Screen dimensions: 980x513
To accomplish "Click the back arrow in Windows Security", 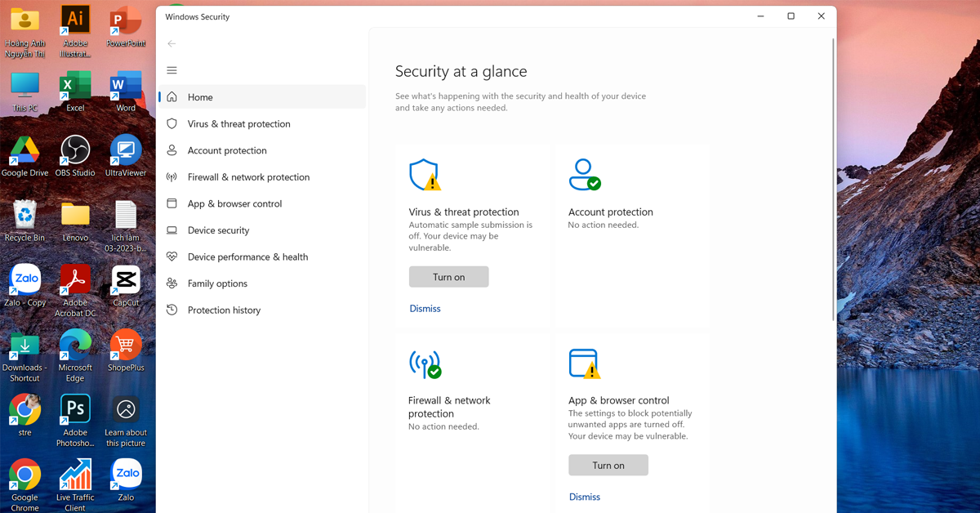I will (171, 43).
